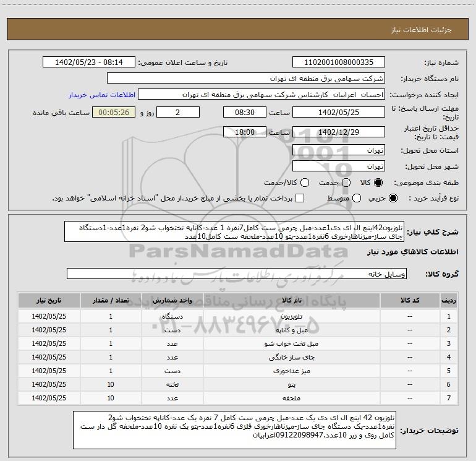Click the واحد شمارش column header
The width and height of the screenshot is (476, 461).
pos(172,300)
